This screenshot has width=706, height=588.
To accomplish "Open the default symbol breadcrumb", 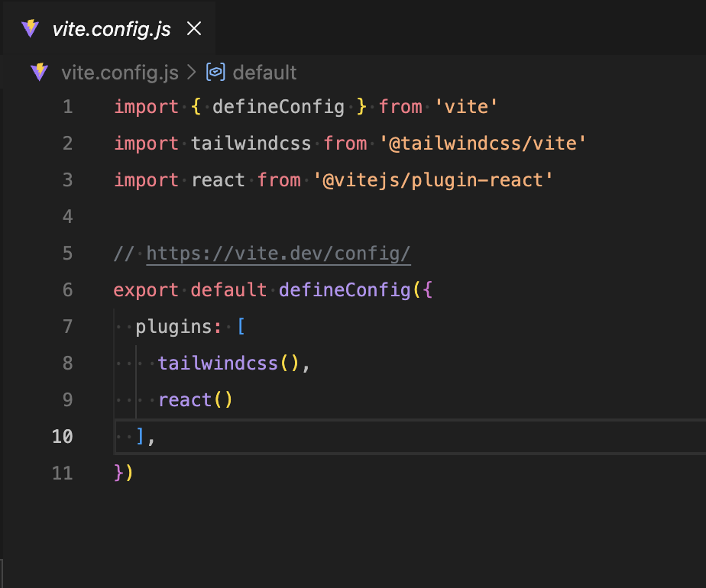I will click(x=264, y=73).
